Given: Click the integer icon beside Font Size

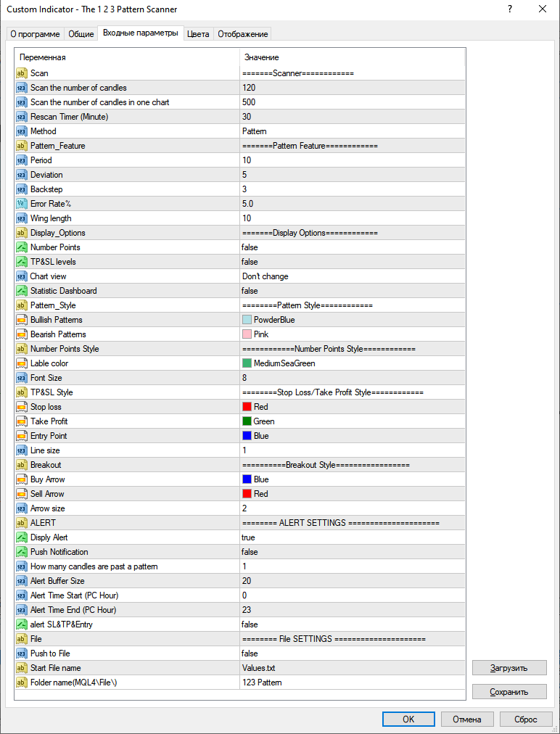Looking at the screenshot, I should (x=22, y=378).
